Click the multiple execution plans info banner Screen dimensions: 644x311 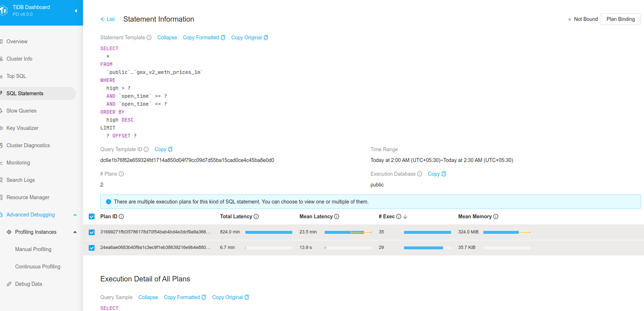[370, 202]
